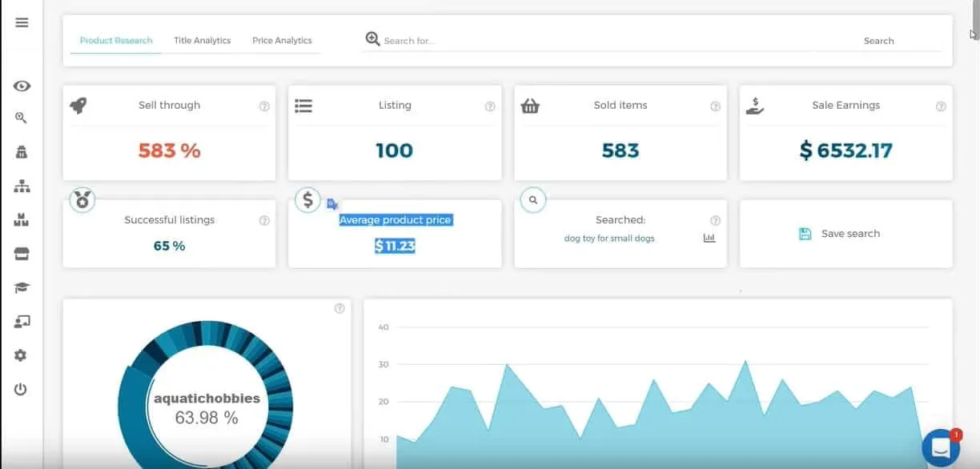Click the dollar icon on Average product price card
Screen dimensions: 980x469
click(307, 200)
